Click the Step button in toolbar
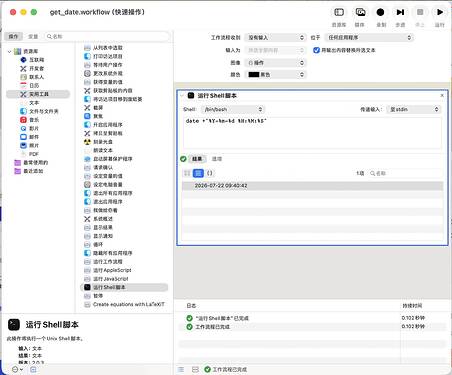Image resolution: width=452 pixels, height=375 pixels. tap(400, 12)
